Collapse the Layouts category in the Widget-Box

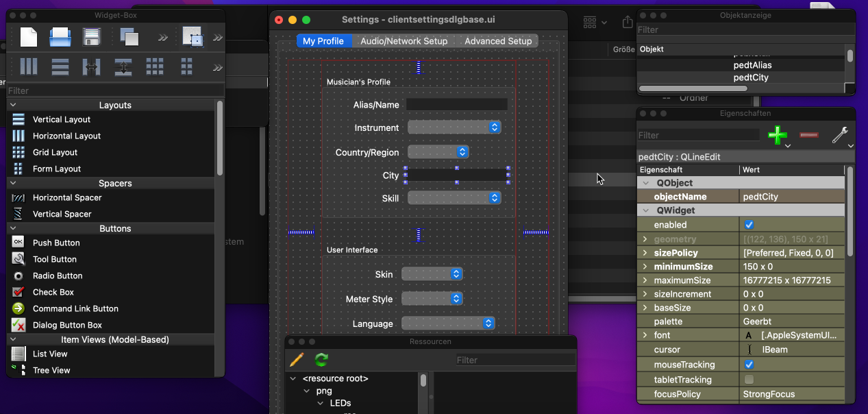coord(12,105)
